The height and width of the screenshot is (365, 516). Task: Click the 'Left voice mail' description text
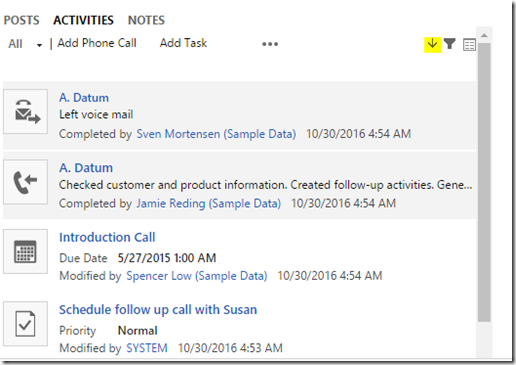tap(96, 115)
